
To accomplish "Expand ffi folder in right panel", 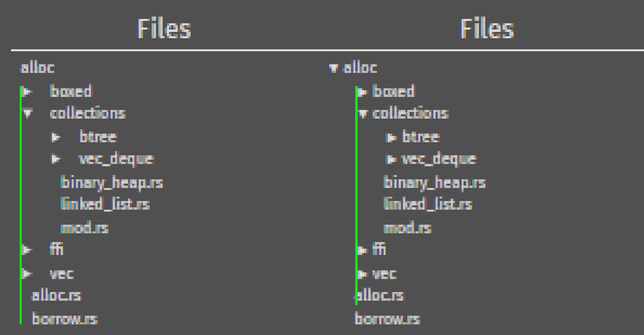I will 362,250.
